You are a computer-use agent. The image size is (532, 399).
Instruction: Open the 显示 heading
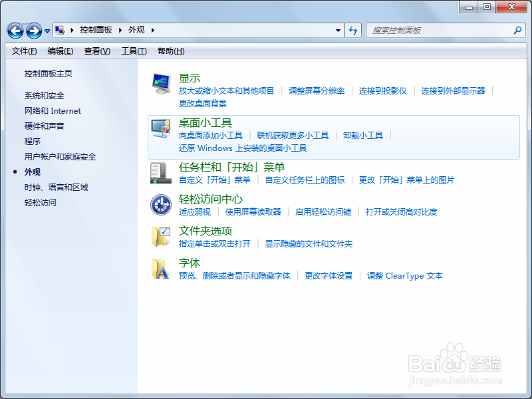click(x=190, y=78)
